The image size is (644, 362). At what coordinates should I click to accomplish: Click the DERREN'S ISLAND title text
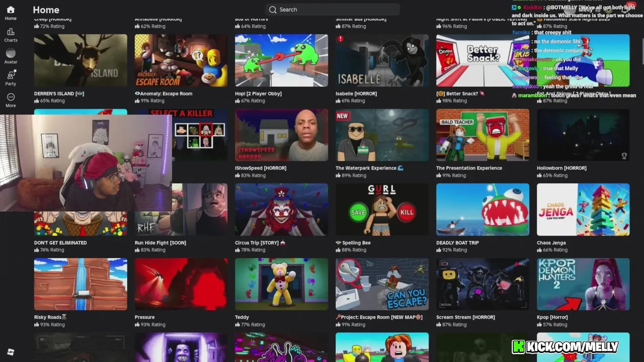click(x=59, y=94)
